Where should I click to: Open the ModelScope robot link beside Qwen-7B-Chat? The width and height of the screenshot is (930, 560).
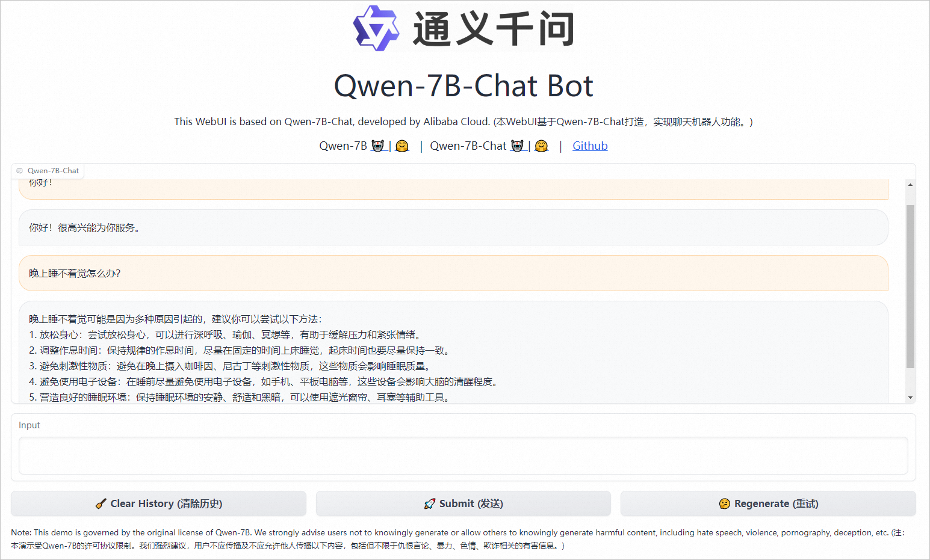tap(518, 146)
